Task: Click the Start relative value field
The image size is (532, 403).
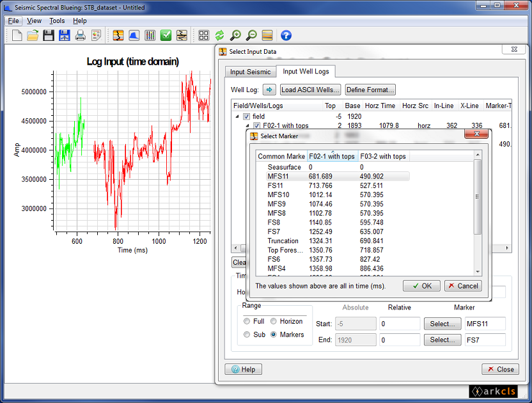Action: 400,324
